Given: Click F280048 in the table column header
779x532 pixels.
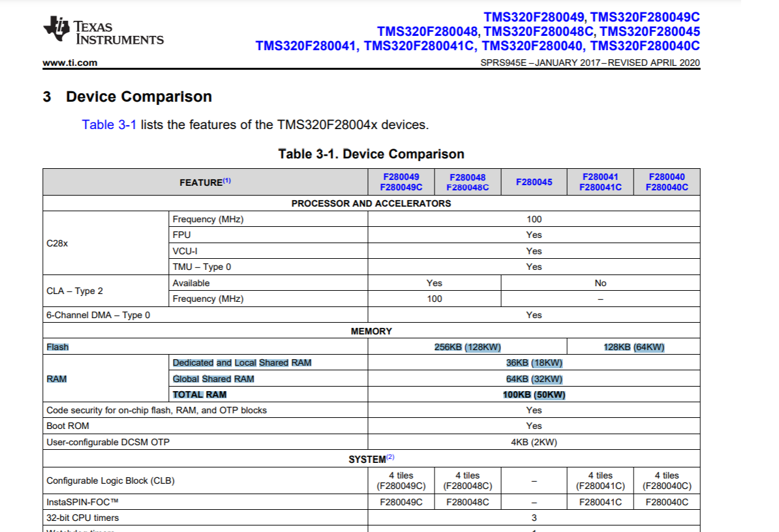Looking at the screenshot, I should (x=468, y=177).
